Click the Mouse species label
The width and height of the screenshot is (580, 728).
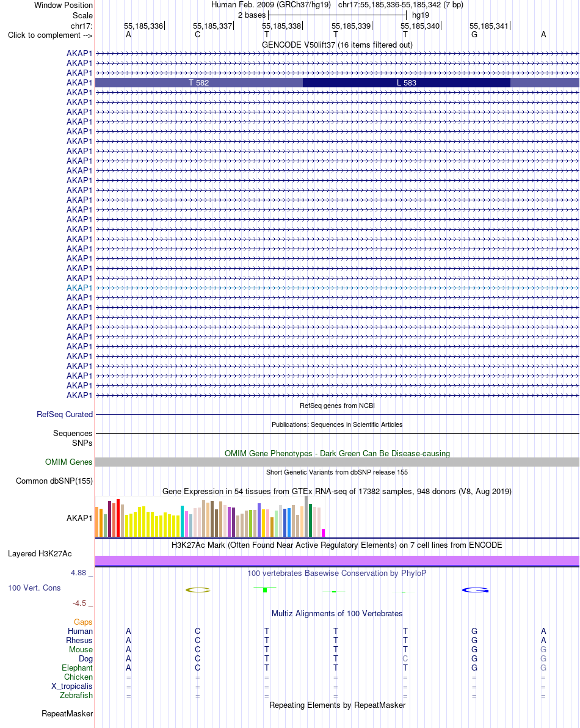tap(81, 650)
